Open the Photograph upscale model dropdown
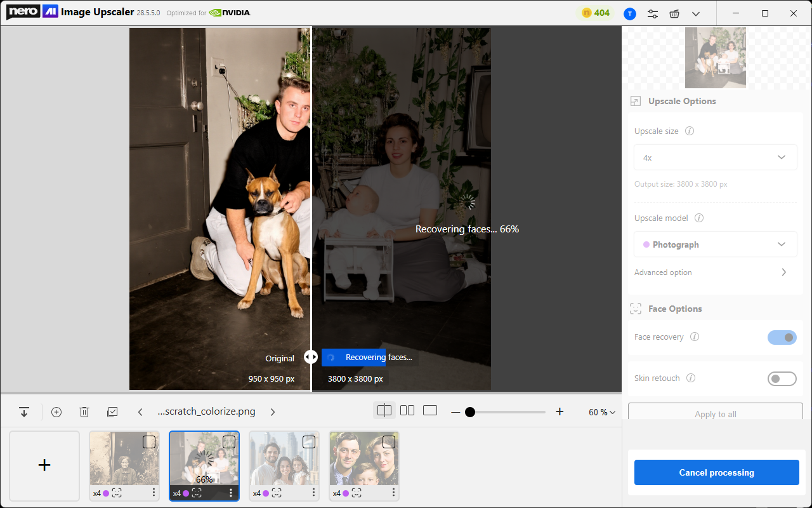Viewport: 812px width, 508px height. [x=715, y=244]
